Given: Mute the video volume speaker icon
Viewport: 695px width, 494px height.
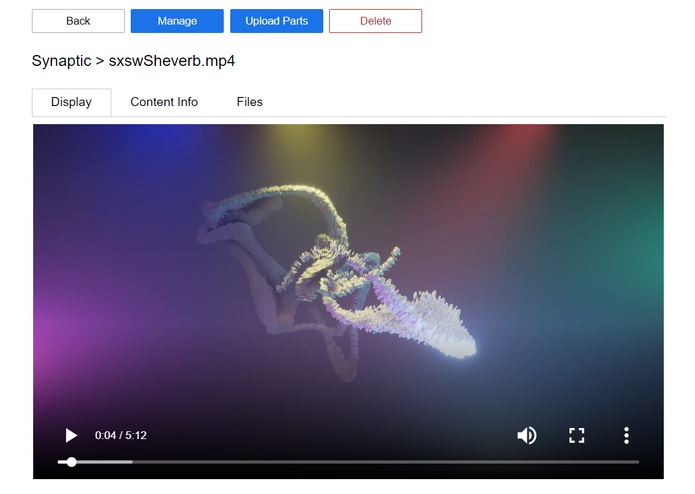Looking at the screenshot, I should click(527, 435).
